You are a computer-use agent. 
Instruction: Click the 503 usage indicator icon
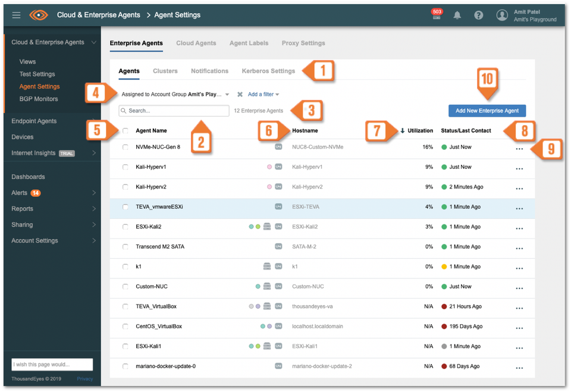click(x=437, y=14)
